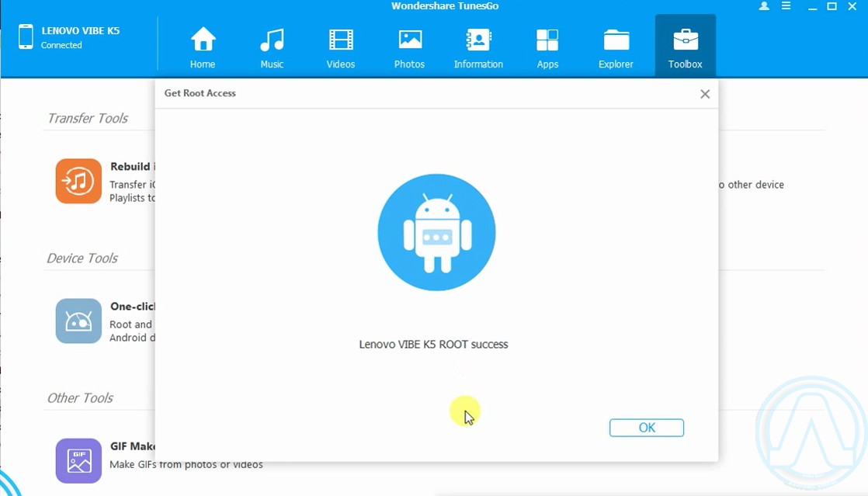Select the Information tab

coord(478,47)
